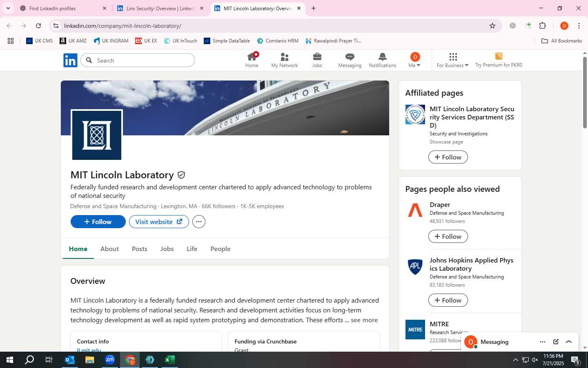Click in the LinkedIn search field

[138, 61]
